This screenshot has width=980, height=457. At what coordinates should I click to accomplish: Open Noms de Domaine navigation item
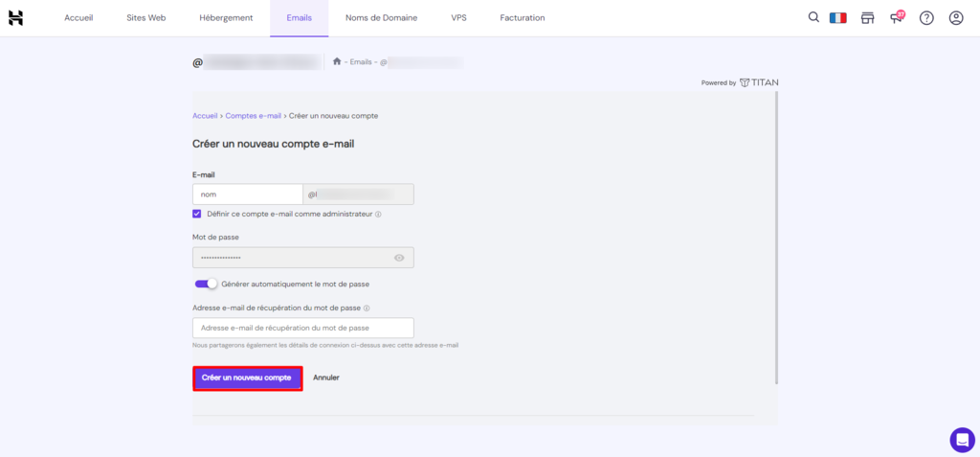point(381,18)
